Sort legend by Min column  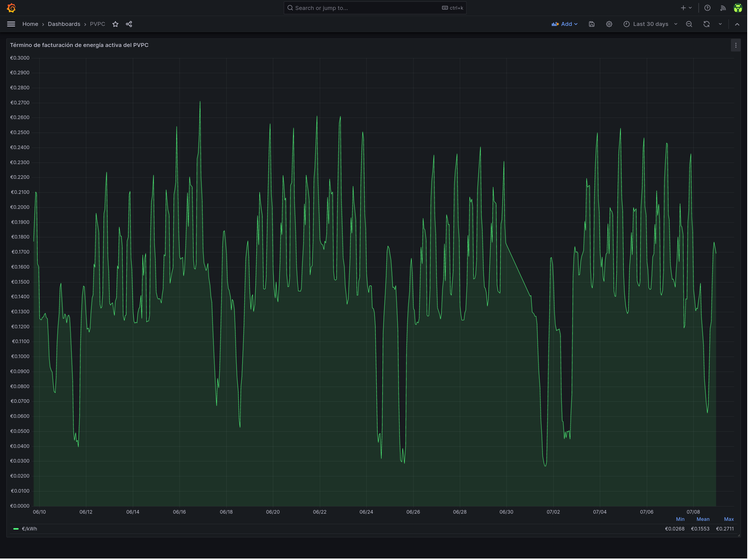(680, 519)
